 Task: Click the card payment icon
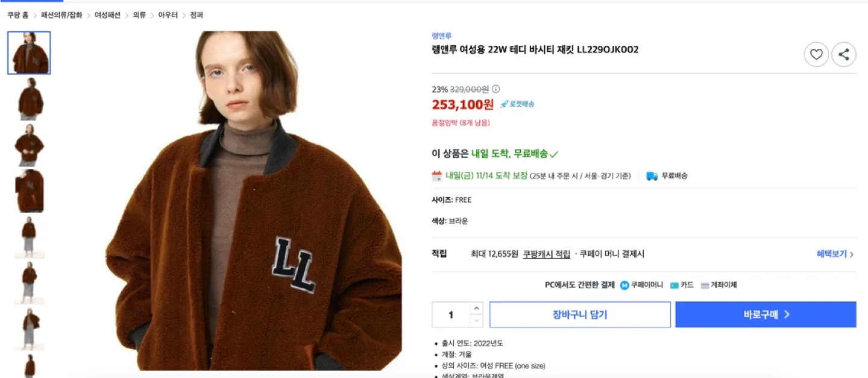pyautogui.click(x=675, y=285)
